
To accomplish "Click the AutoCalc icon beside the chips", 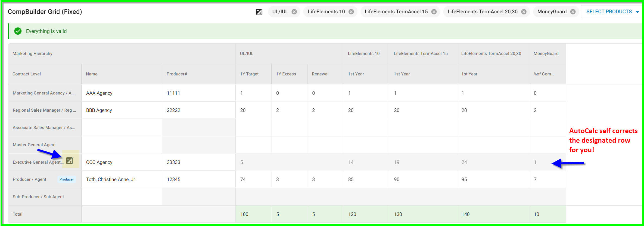I will (259, 12).
